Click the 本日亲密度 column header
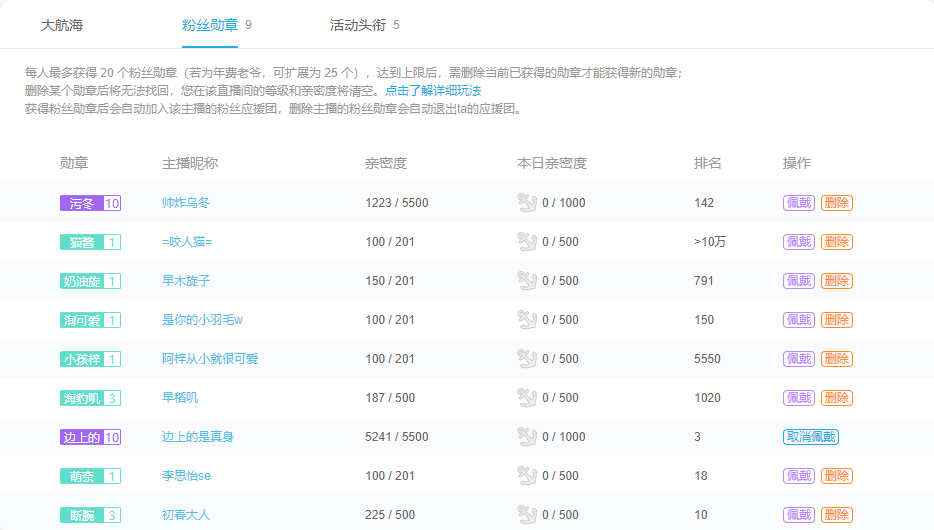This screenshot has height=530, width=934. [552, 163]
